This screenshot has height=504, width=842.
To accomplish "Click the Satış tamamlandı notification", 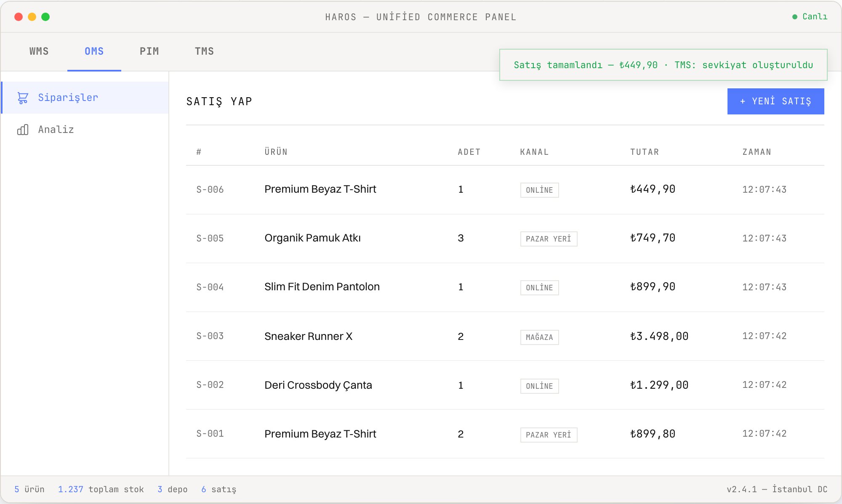I will (663, 65).
